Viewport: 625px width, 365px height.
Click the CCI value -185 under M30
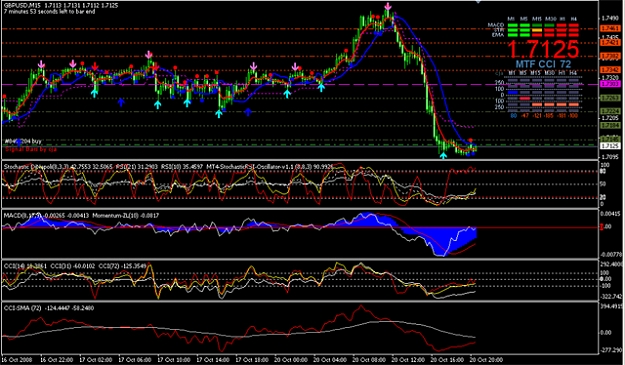[549, 116]
